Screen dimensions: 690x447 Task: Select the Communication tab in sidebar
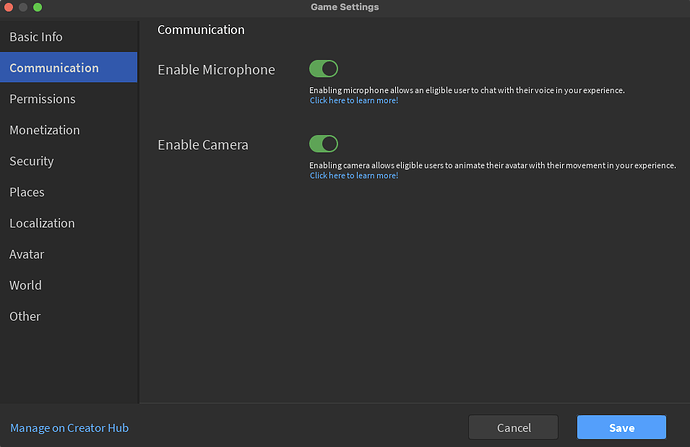click(54, 68)
